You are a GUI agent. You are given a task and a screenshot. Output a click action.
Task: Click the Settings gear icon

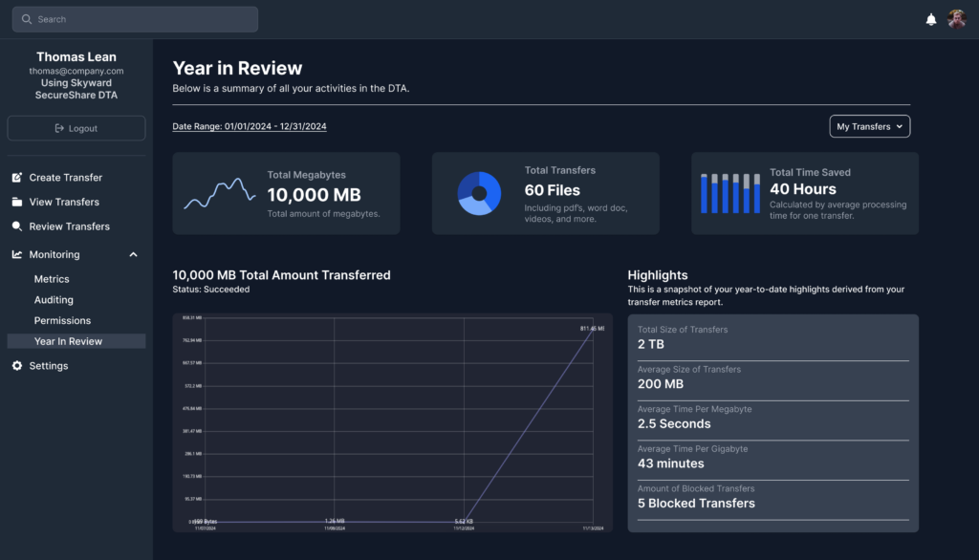17,366
